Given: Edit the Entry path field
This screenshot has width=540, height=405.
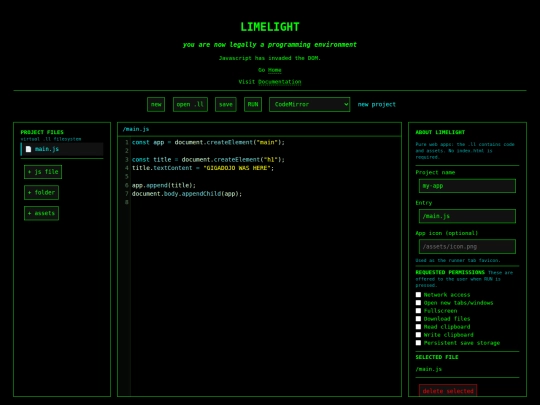Looking at the screenshot, I should [x=467, y=216].
